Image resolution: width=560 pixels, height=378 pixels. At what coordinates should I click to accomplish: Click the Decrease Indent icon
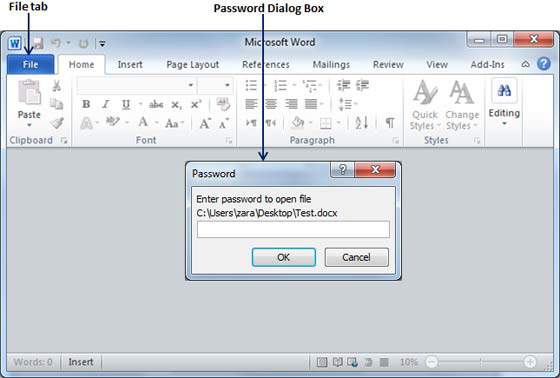point(344,85)
